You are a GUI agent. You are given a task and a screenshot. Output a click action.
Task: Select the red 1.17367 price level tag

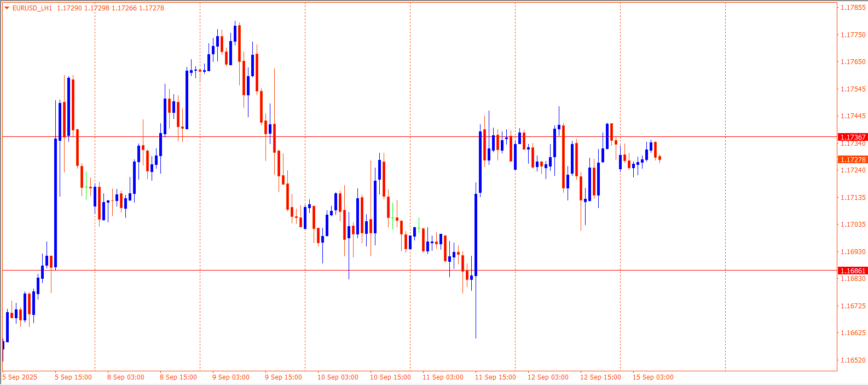click(x=853, y=137)
